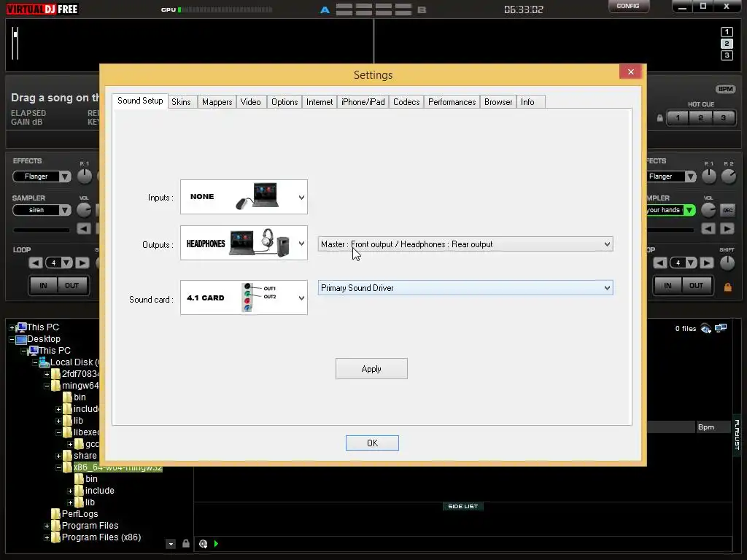Image resolution: width=747 pixels, height=560 pixels.
Task: Click the right deck loop IN button
Action: 668,286
